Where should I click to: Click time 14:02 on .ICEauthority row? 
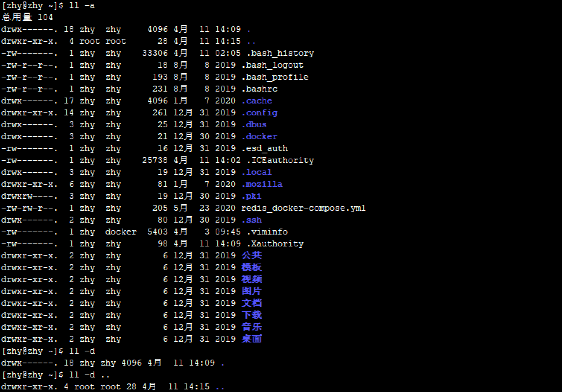pos(228,160)
